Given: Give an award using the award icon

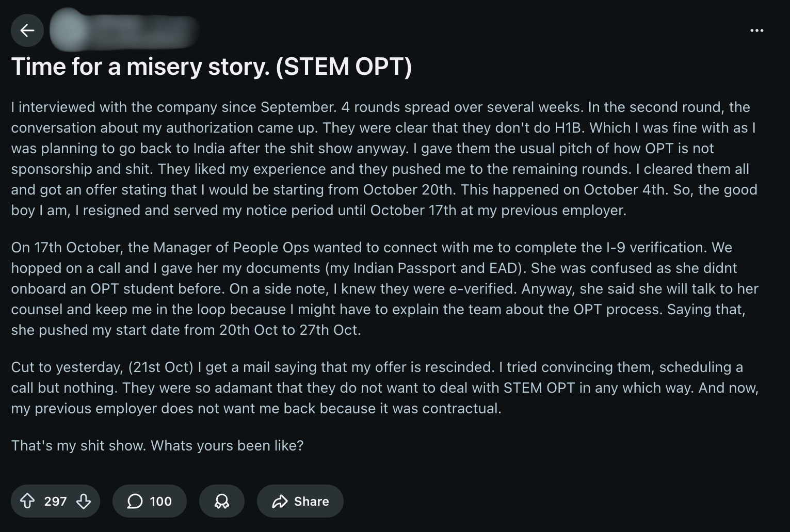Looking at the screenshot, I should [222, 501].
